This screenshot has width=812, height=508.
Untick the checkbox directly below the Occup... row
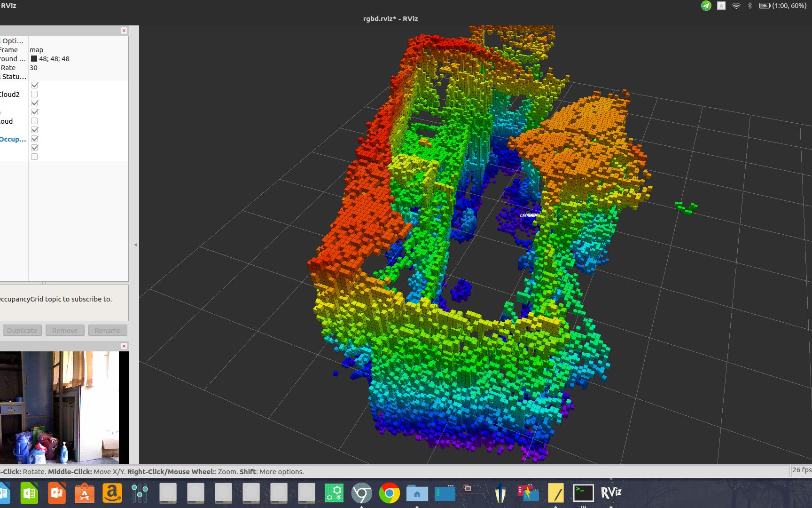pyautogui.click(x=34, y=148)
